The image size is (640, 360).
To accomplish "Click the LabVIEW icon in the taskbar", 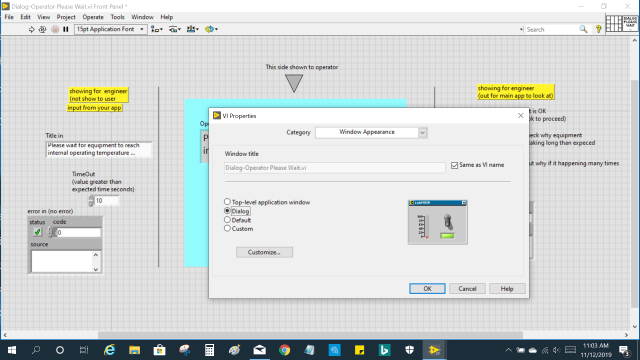I will (434, 350).
